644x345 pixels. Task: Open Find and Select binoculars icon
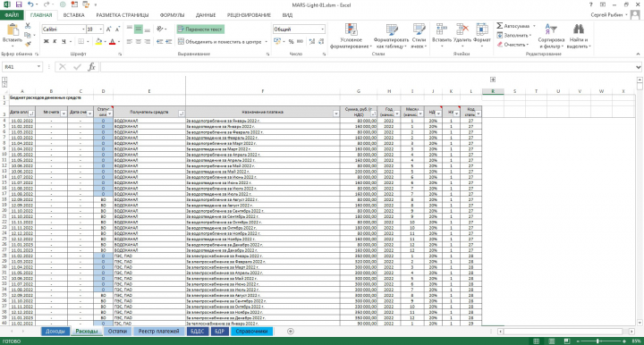pyautogui.click(x=579, y=29)
